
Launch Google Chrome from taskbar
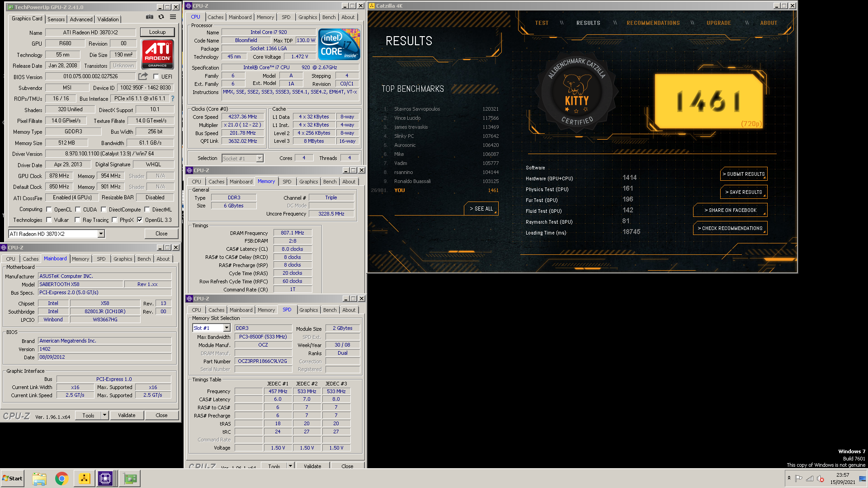62,479
